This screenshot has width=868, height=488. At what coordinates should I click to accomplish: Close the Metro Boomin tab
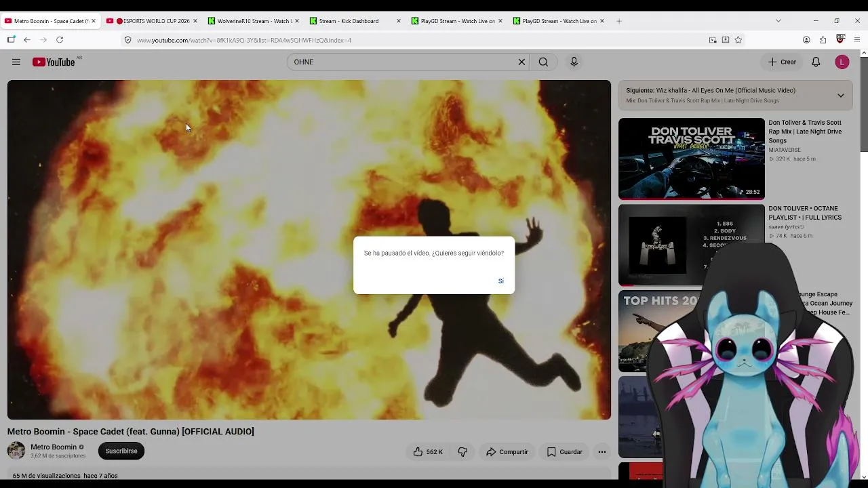tap(94, 21)
